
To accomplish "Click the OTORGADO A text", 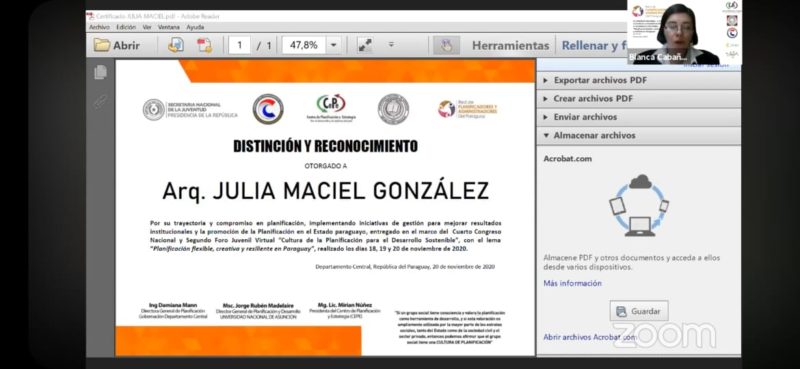I will (326, 166).
